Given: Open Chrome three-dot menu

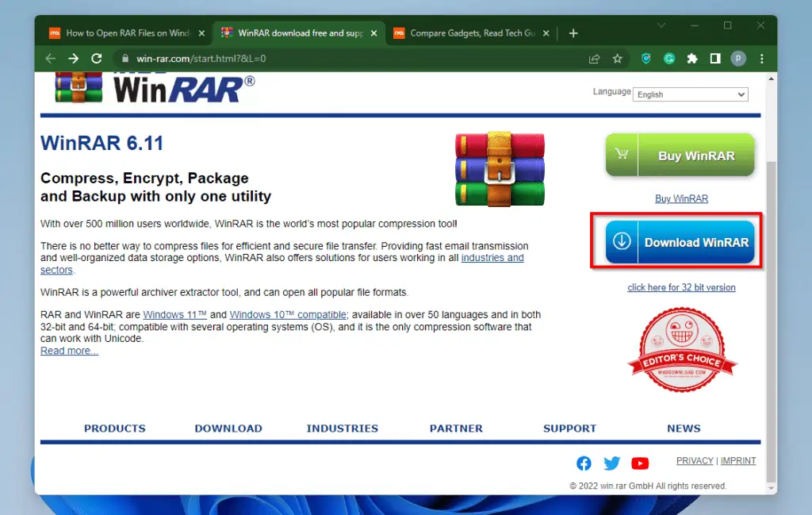Looking at the screenshot, I should [762, 59].
